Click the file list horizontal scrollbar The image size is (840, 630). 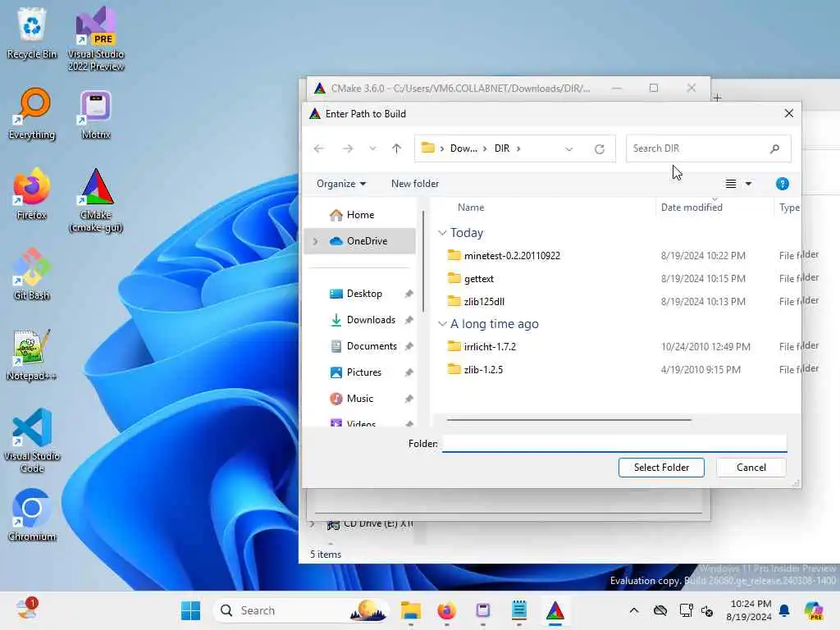tap(569, 420)
